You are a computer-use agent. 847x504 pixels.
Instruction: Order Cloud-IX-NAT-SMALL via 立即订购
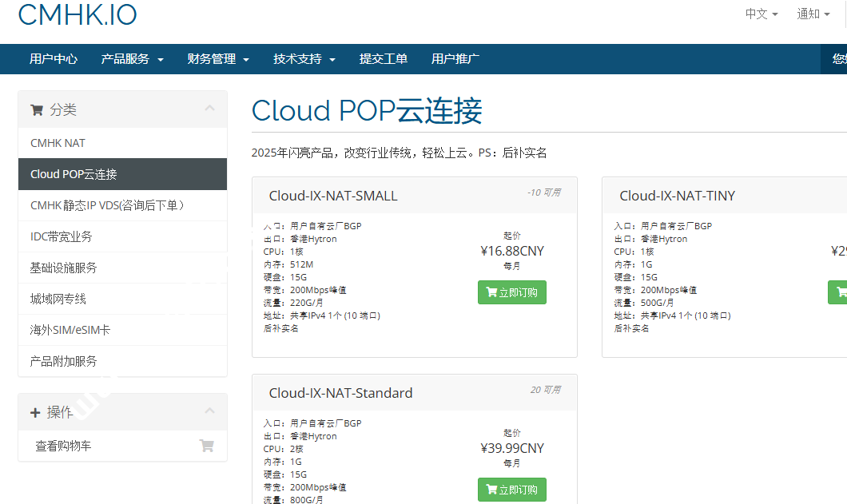point(512,292)
